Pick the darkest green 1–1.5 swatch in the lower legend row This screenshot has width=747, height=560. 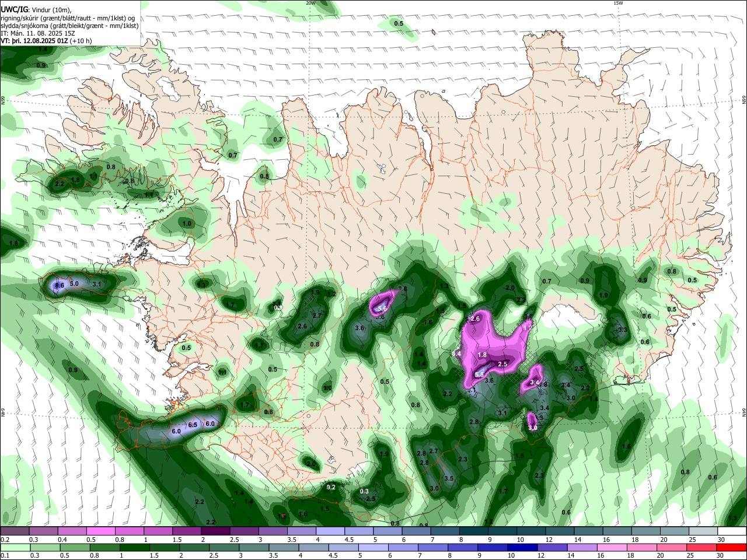point(134,547)
